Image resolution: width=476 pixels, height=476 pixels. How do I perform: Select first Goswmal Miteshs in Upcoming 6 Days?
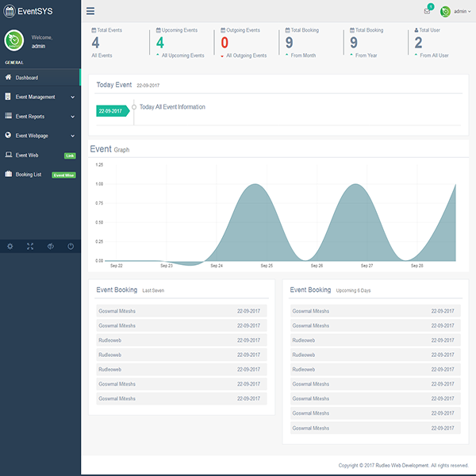click(375, 311)
